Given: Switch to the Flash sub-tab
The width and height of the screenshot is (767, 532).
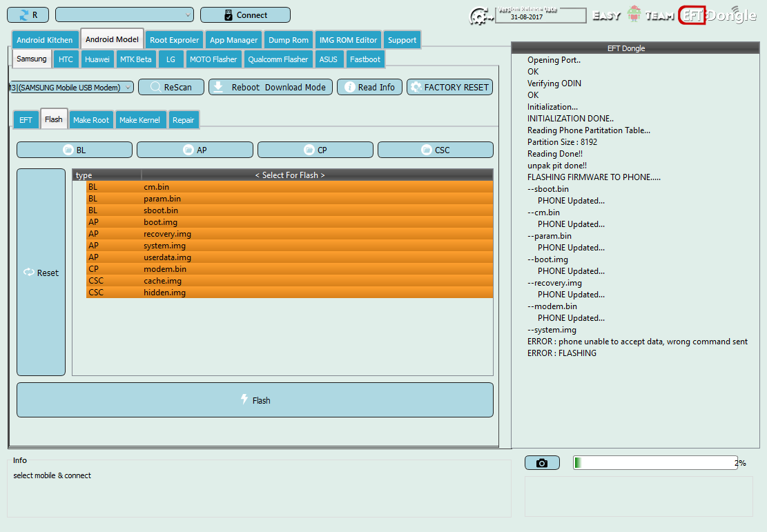Looking at the screenshot, I should (x=53, y=119).
